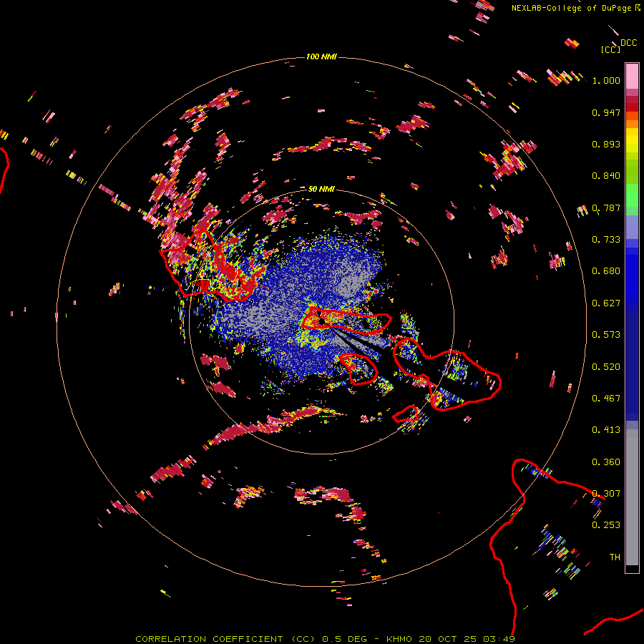Pick the light pink top color bar segment
This screenshot has height=644, width=644.
tap(632, 77)
